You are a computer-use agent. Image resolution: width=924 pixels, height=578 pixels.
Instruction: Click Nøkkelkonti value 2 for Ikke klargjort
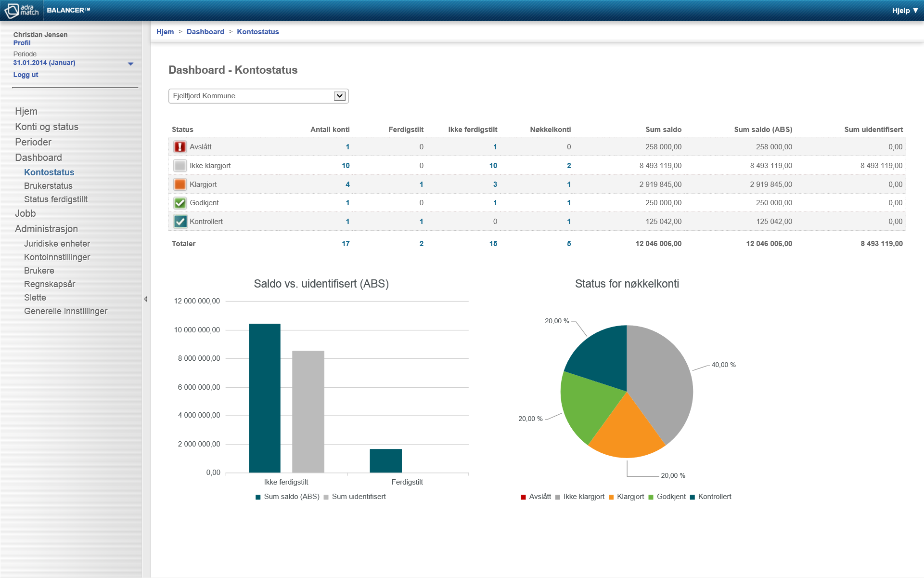coord(569,166)
